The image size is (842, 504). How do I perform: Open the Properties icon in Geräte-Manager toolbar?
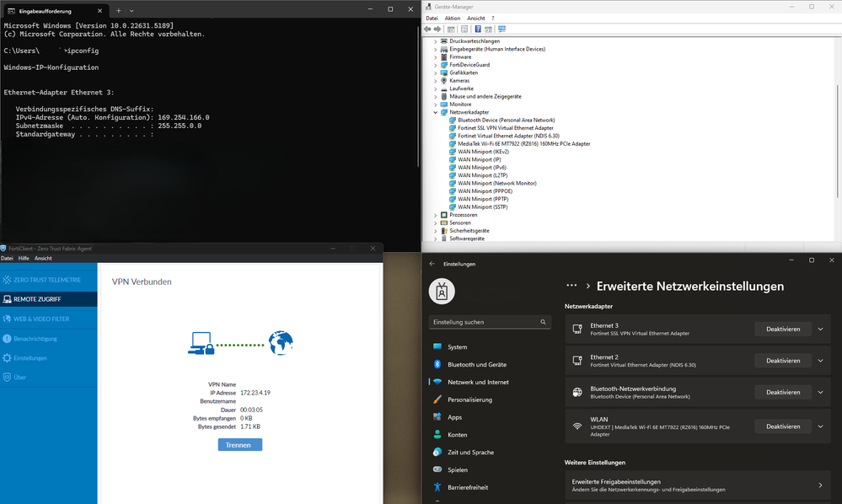pos(464,29)
